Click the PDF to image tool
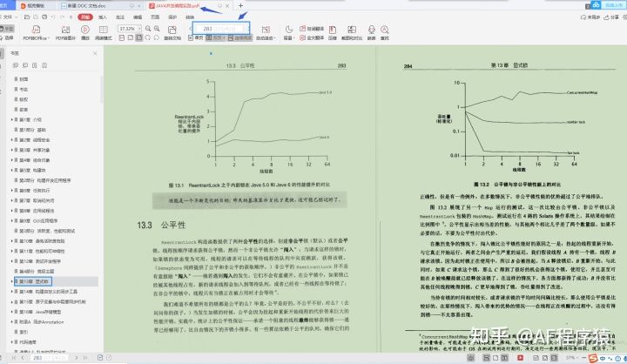The width and height of the screenshot is (627, 364). pyautogui.click(x=65, y=32)
